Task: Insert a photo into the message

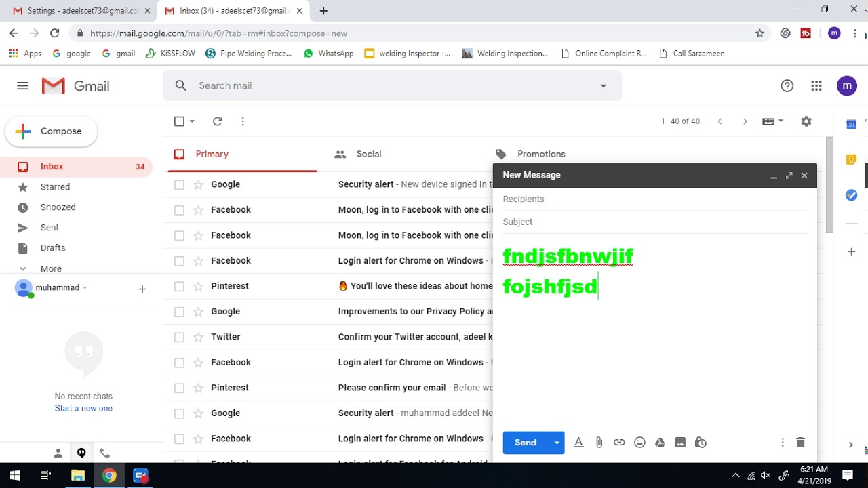Action: pyautogui.click(x=680, y=443)
